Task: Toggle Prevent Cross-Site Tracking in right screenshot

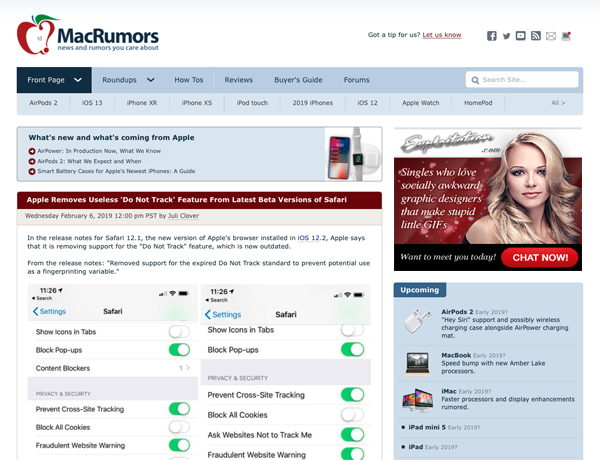Action: coord(352,395)
